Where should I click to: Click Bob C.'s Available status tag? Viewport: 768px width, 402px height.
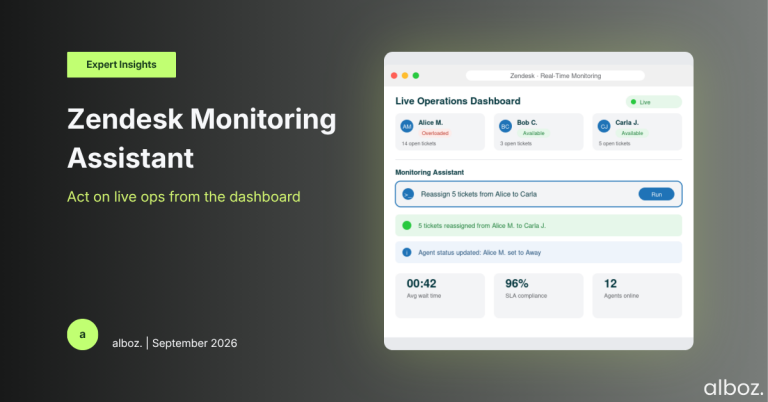[533, 133]
